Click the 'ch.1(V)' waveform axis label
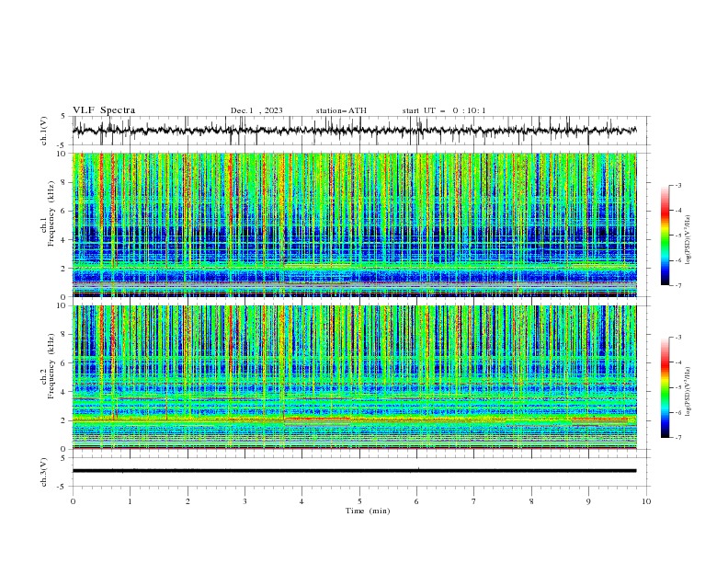The width and height of the screenshot is (728, 563). [44, 131]
